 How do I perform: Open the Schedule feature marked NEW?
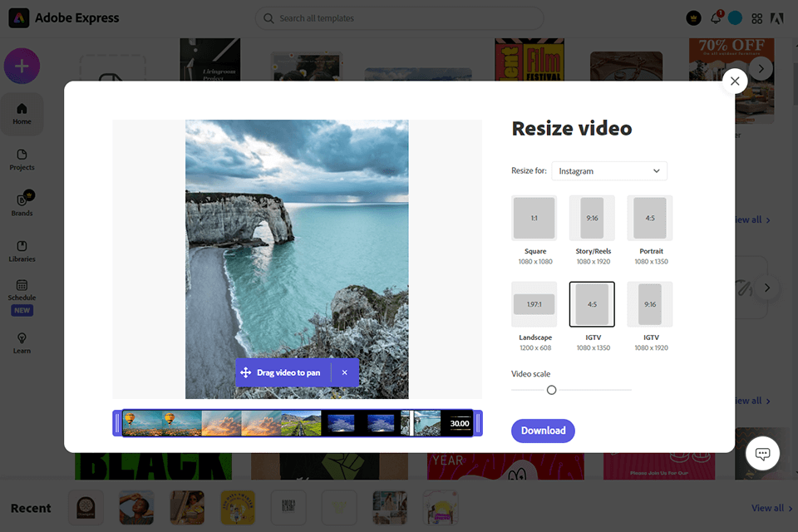22,297
